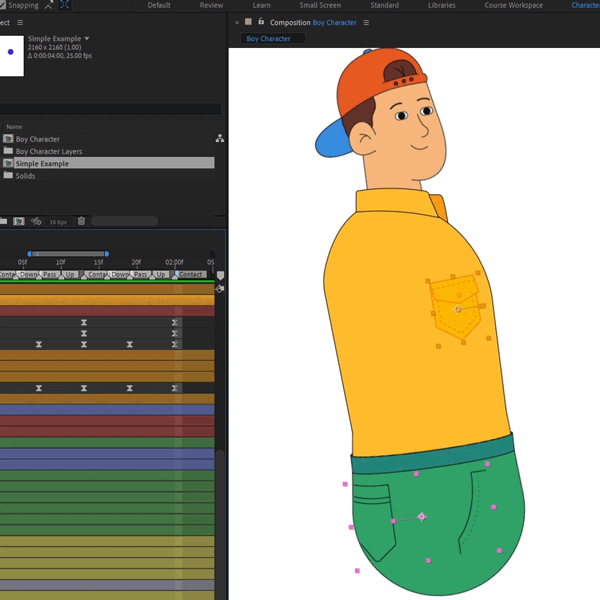Close the Composition panel tab
Screen dimensions: 600x600
click(237, 23)
